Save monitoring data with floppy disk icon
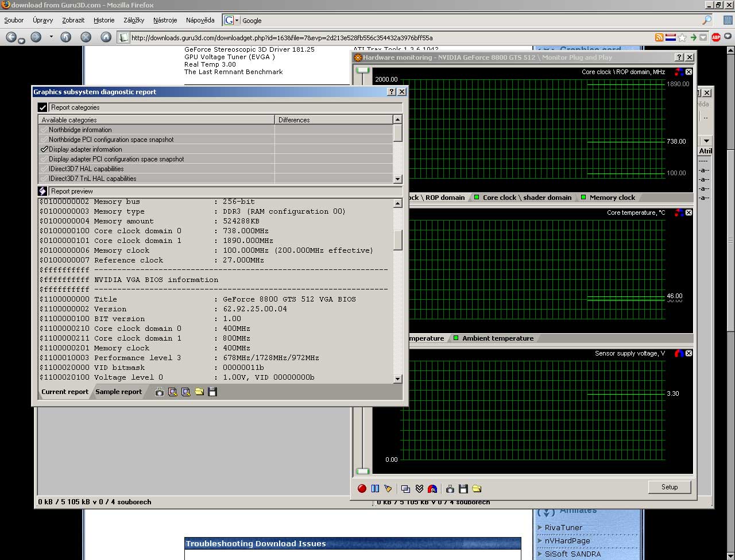Viewport: 735px width, 560px height. (x=463, y=489)
